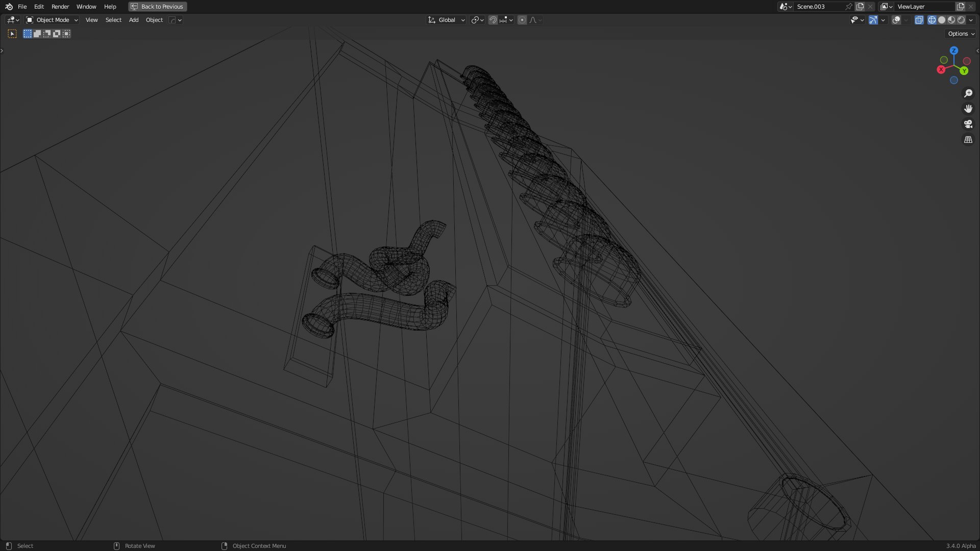Open the Add menu in viewport header
The height and width of the screenshot is (551, 980).
tap(134, 20)
